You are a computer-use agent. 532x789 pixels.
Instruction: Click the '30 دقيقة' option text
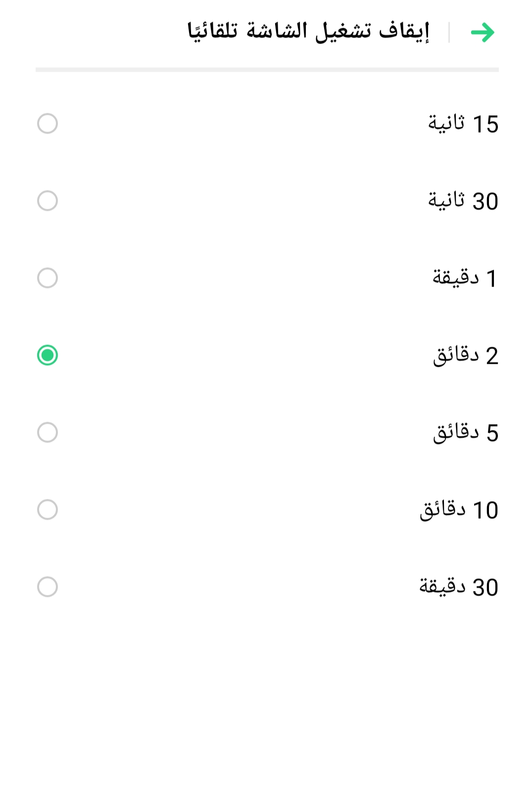tap(459, 587)
